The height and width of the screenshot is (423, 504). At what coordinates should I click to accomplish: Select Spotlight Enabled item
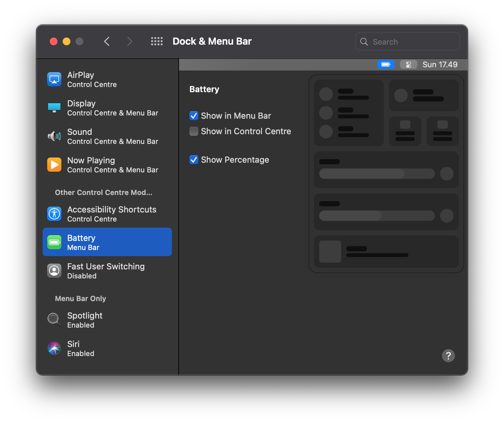tap(107, 320)
